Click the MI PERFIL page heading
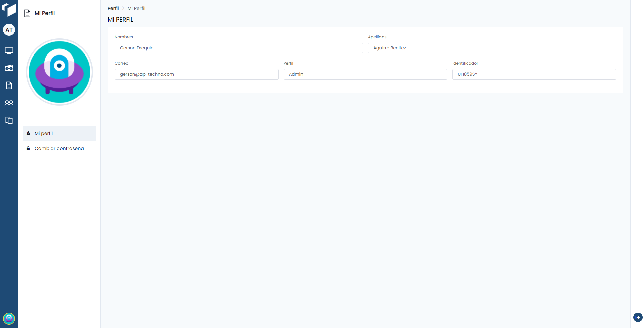The width and height of the screenshot is (644, 328). 120,20
